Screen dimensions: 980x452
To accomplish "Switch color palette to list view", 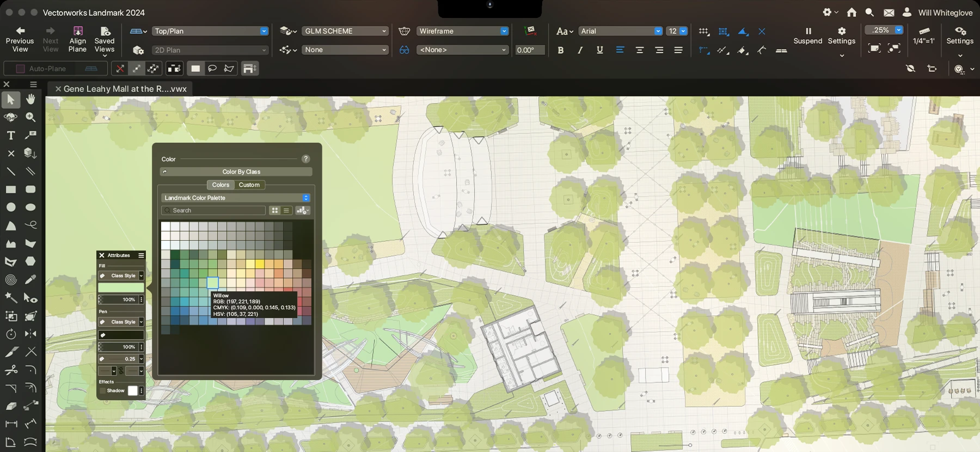I will pyautogui.click(x=286, y=210).
